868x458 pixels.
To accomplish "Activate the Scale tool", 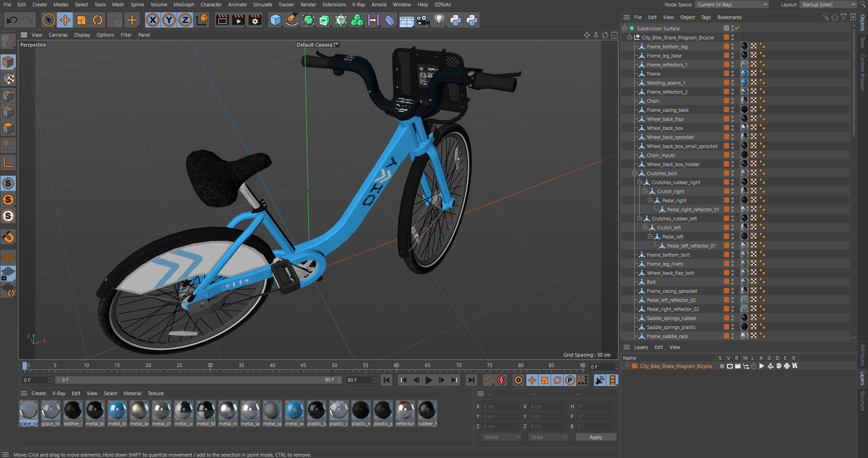I will tap(81, 20).
